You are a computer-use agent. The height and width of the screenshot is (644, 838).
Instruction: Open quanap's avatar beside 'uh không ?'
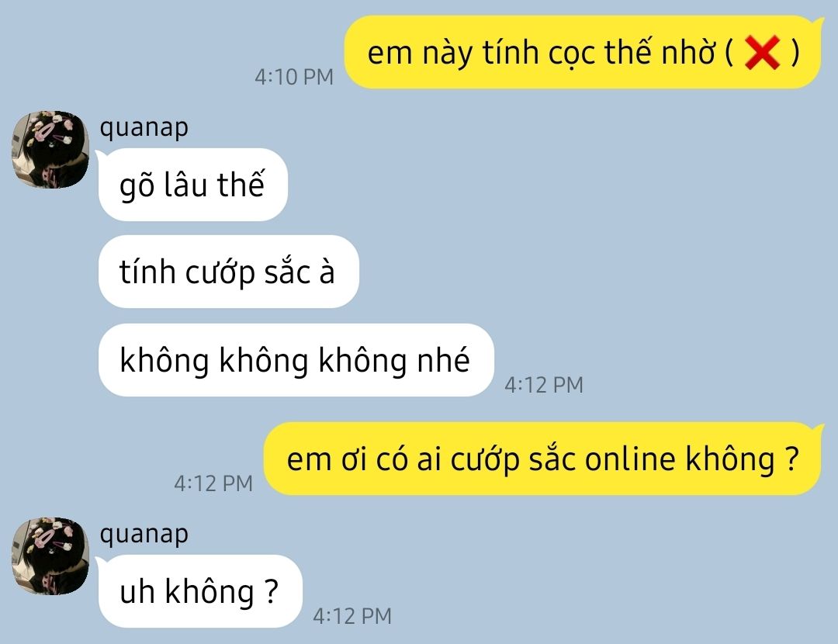click(x=50, y=556)
